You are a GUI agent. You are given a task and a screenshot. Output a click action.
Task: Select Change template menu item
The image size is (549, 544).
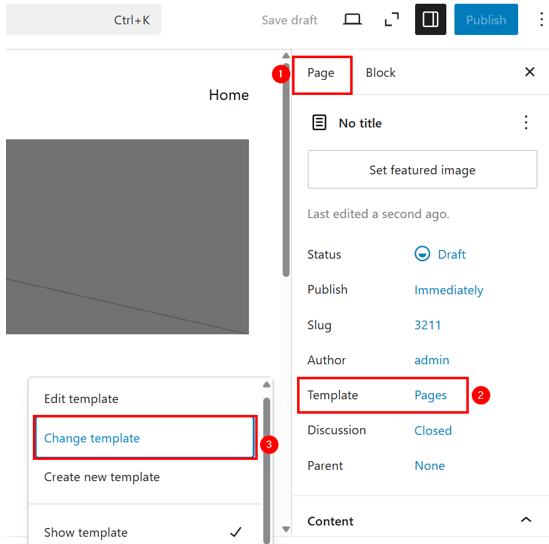tap(144, 438)
